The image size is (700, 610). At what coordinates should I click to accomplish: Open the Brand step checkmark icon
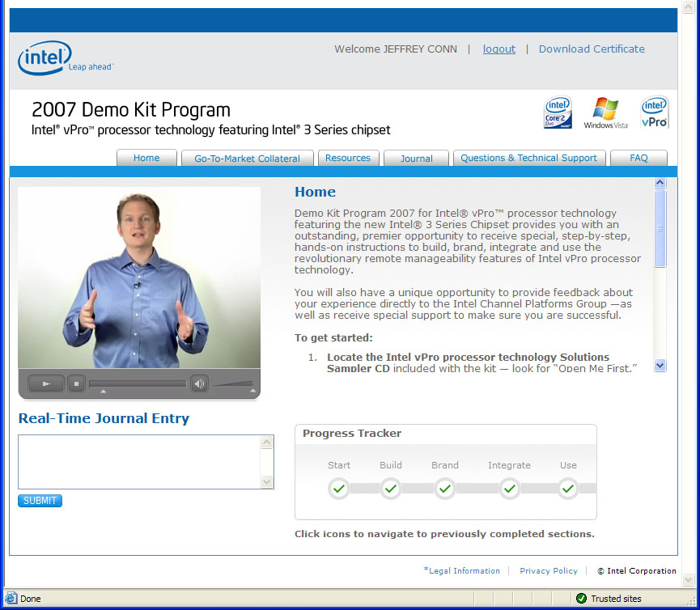pos(444,489)
